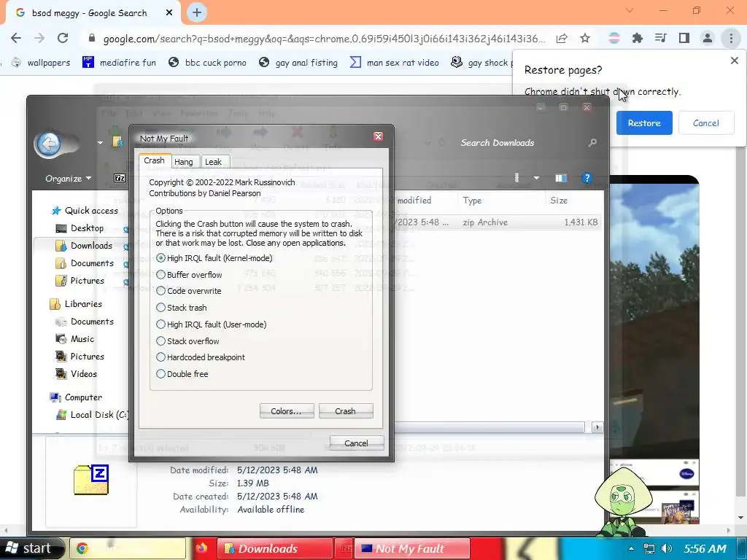This screenshot has height=560, width=747.
Task: Select Documents under Quick access
Action: (x=85, y=263)
